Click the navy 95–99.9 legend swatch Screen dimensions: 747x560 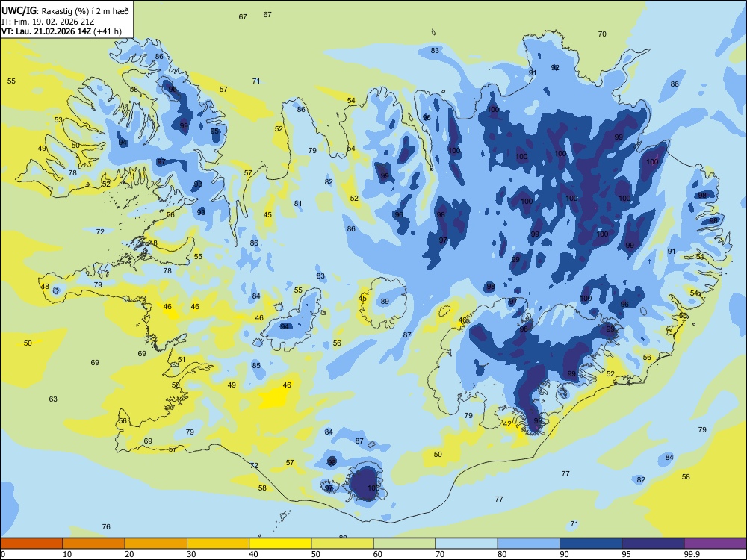[x=653, y=544]
